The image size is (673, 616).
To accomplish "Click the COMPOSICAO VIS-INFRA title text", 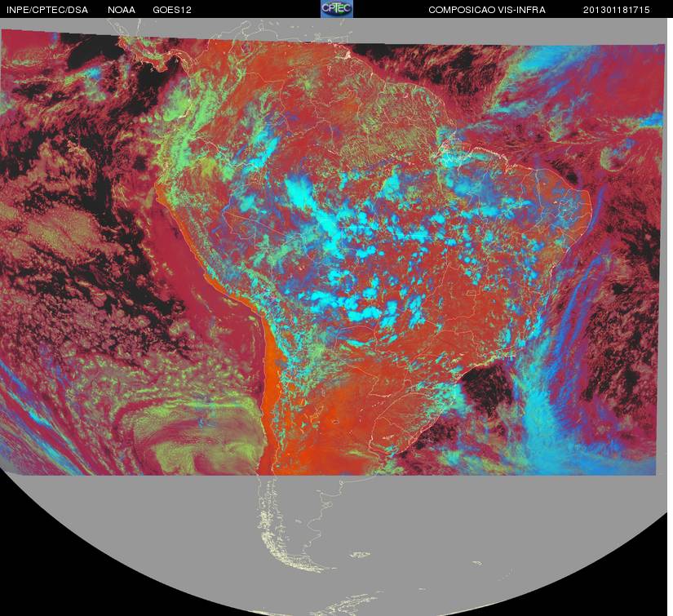I will click(x=487, y=10).
